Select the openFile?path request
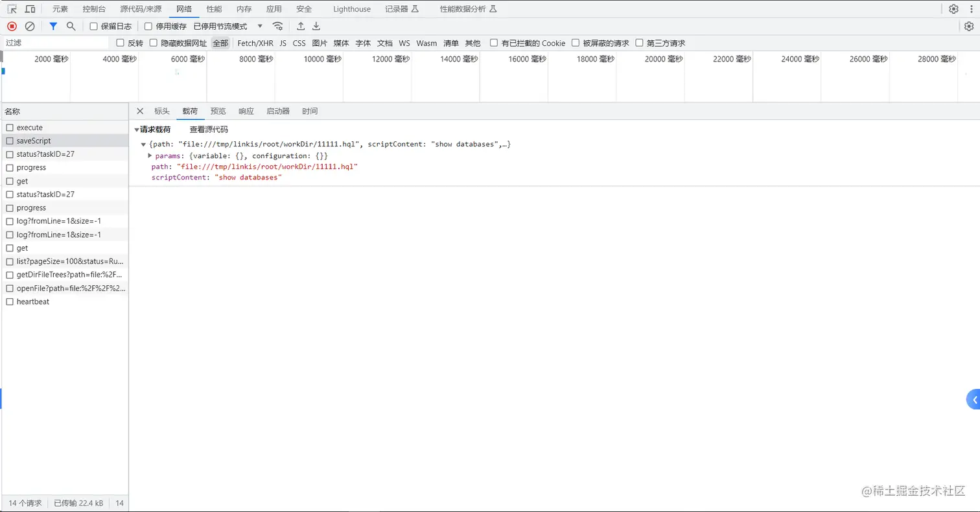Screen dimensions: 980x512 pyautogui.click(x=65, y=288)
